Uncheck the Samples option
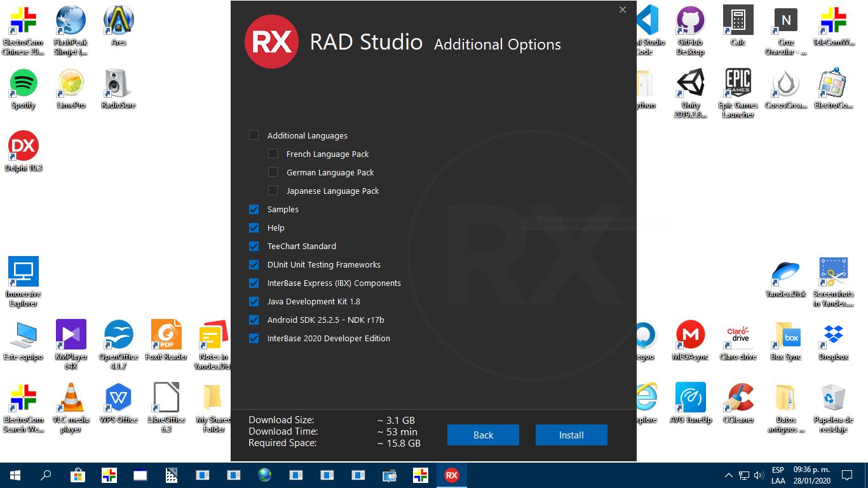The image size is (868, 488). (254, 209)
